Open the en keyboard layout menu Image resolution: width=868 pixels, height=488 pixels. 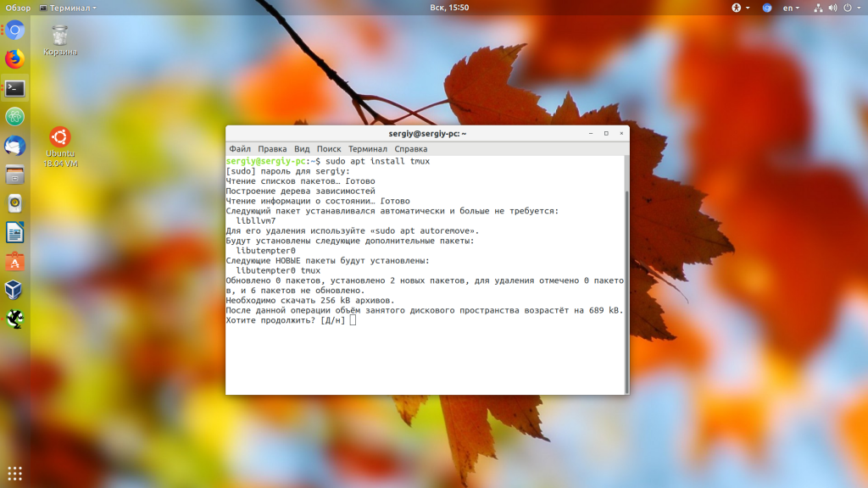coord(791,8)
